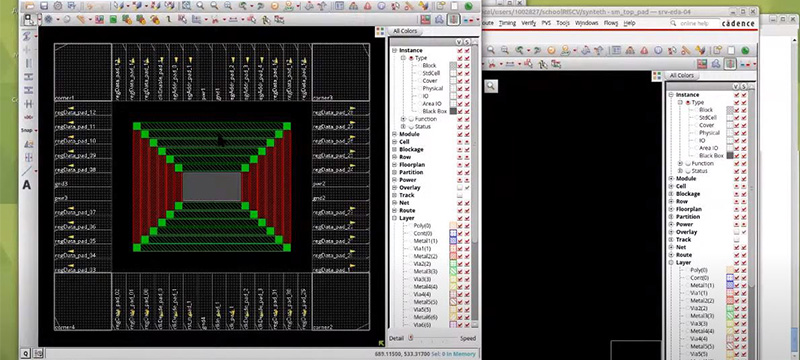Viewport: 800px width, 360px height.
Task: Expand the Status node in left panel
Action: pyautogui.click(x=403, y=126)
